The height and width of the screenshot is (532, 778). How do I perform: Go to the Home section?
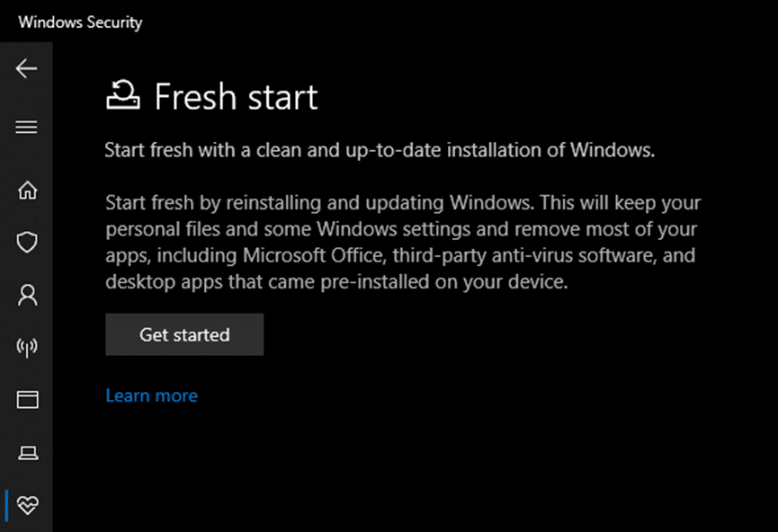point(27,191)
